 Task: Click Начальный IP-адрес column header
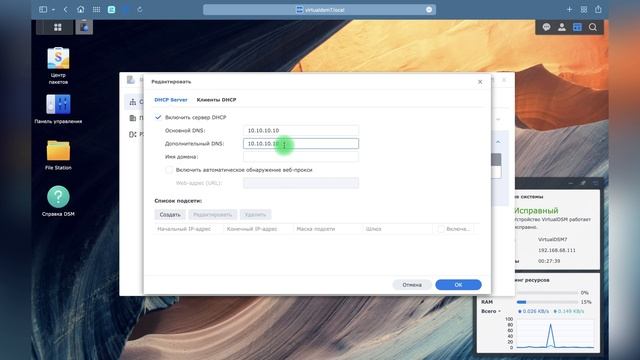point(184,229)
